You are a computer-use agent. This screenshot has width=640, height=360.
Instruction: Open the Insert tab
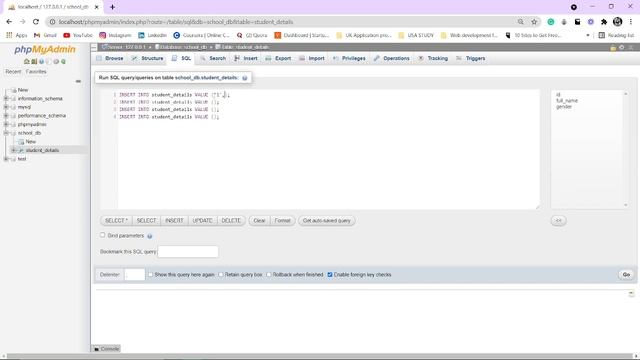pos(246,58)
